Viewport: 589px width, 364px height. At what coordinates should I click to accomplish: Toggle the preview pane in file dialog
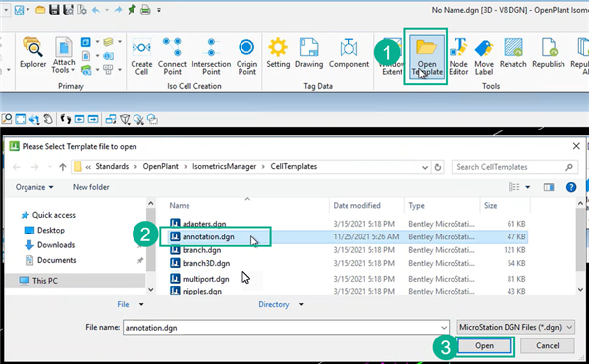549,187
